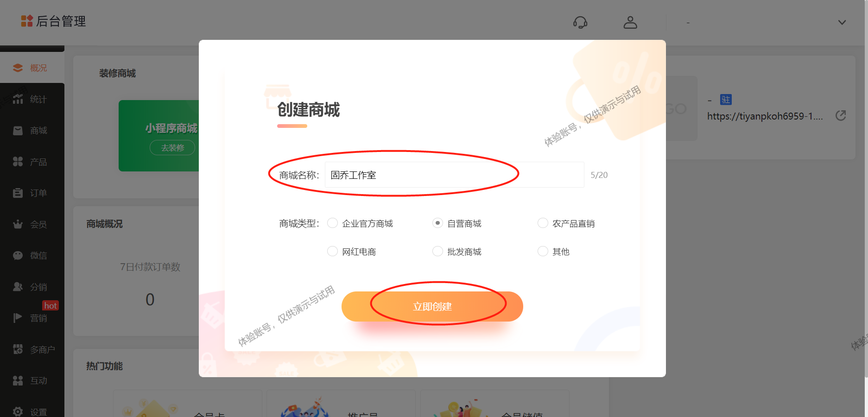Click the 立即创建 create button
The height and width of the screenshot is (417, 868).
click(x=432, y=306)
